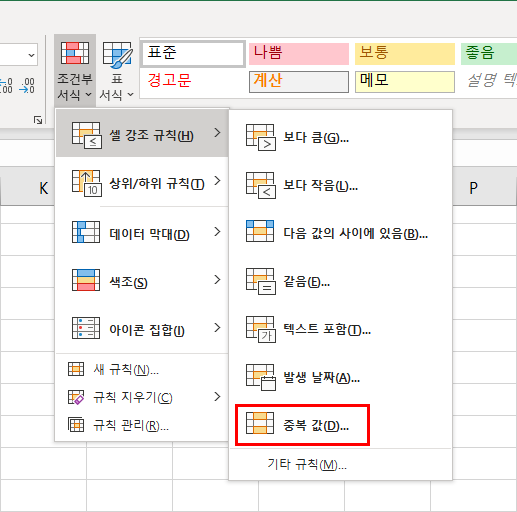517x512 pixels.
Task: Select the 같음(E) equal-to rule icon
Action: 261,282
